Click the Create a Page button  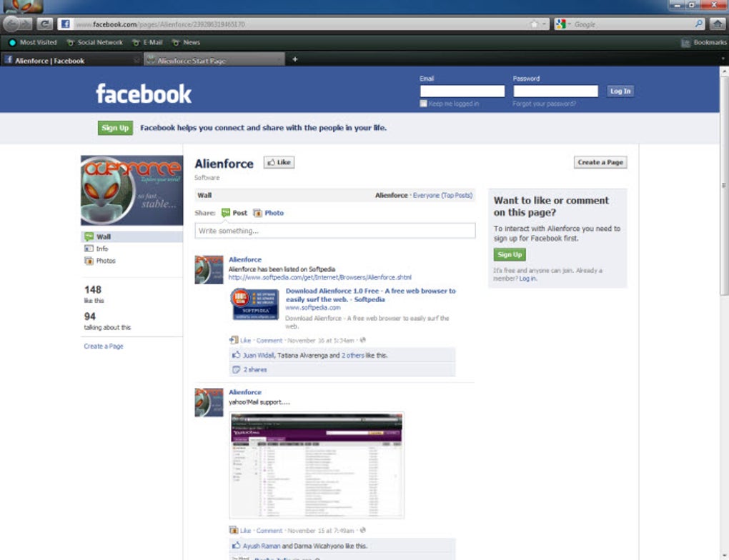coord(600,162)
